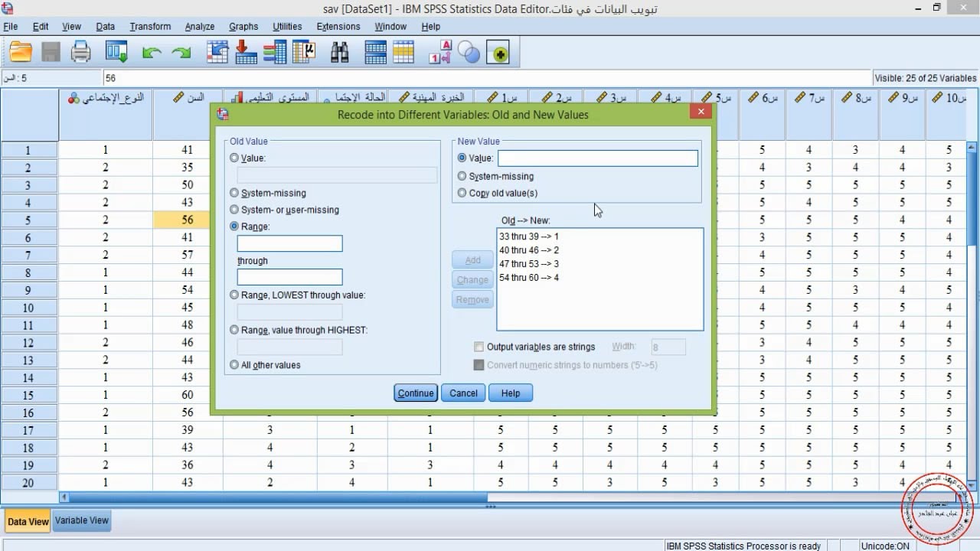Open the Transform menu

150,26
